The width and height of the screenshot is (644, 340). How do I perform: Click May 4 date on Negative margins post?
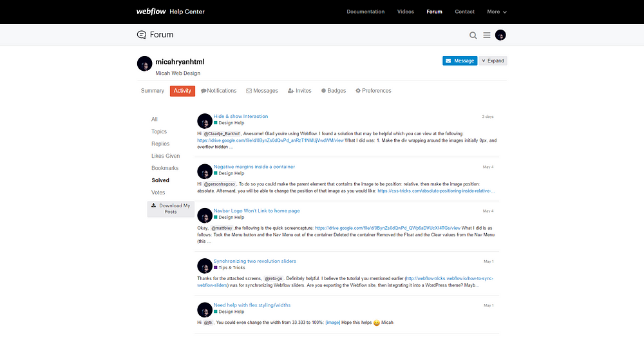pyautogui.click(x=488, y=167)
